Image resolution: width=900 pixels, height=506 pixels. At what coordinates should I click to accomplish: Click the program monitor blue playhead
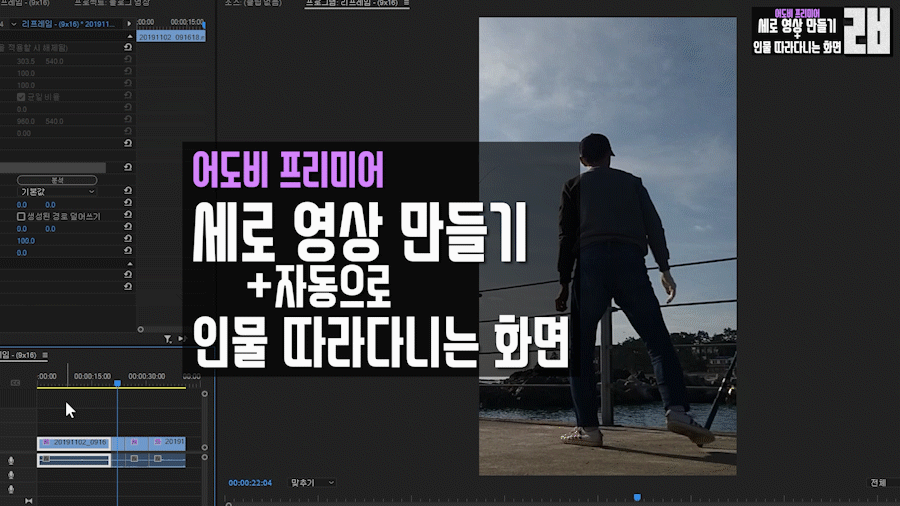point(637,497)
